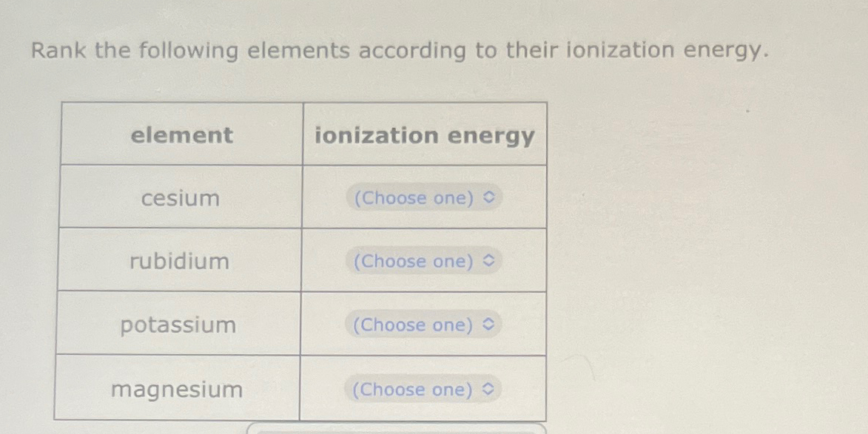The height and width of the screenshot is (434, 868).
Task: Click the up arrow of potassium's rank selector
Action: (x=490, y=321)
